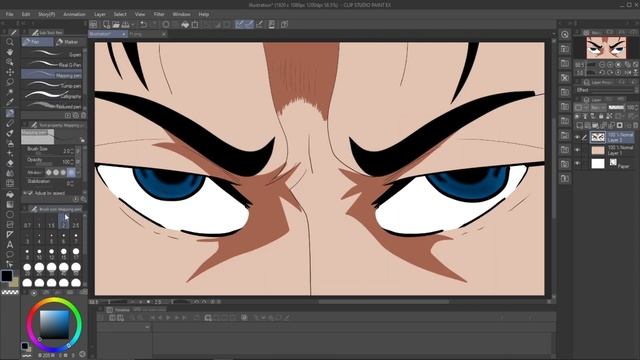
Task: Select the strongest anti-aliasing option
Action: point(71,173)
